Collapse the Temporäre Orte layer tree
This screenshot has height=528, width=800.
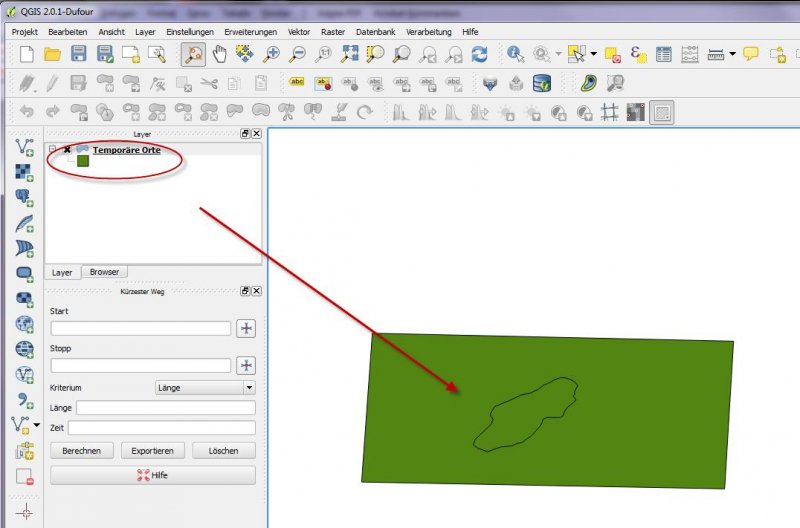[x=52, y=150]
